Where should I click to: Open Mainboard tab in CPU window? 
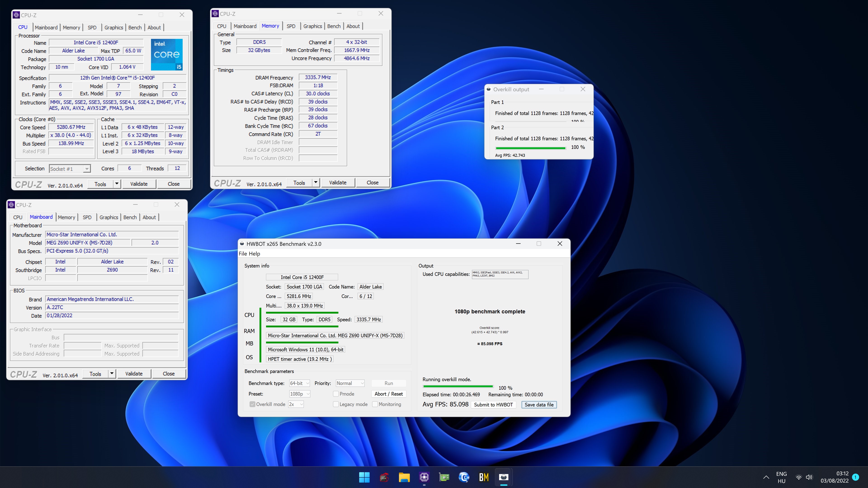point(46,28)
